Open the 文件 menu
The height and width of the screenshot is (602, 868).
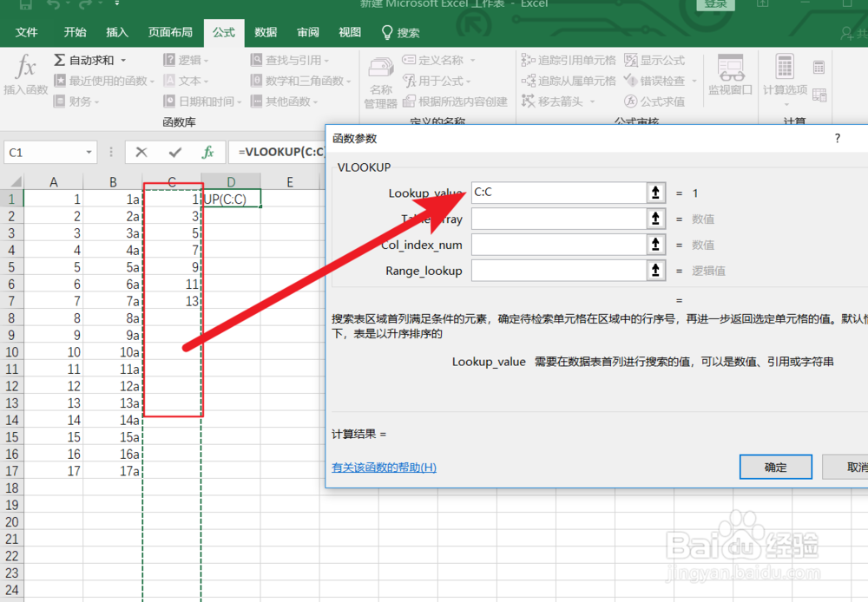click(27, 32)
